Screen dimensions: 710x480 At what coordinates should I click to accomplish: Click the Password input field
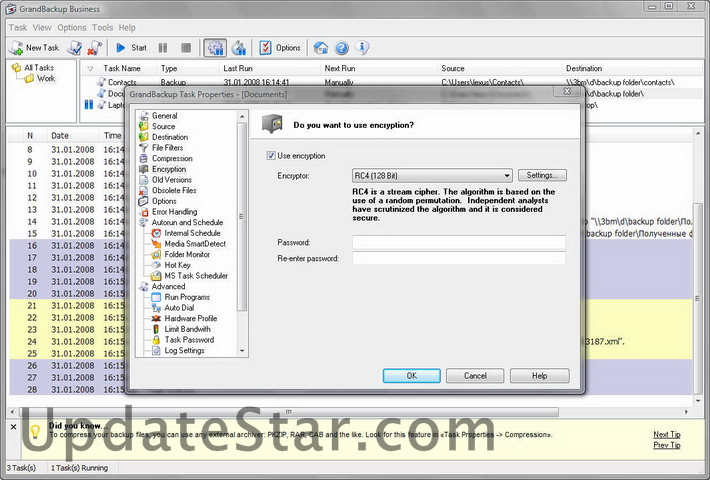point(459,242)
